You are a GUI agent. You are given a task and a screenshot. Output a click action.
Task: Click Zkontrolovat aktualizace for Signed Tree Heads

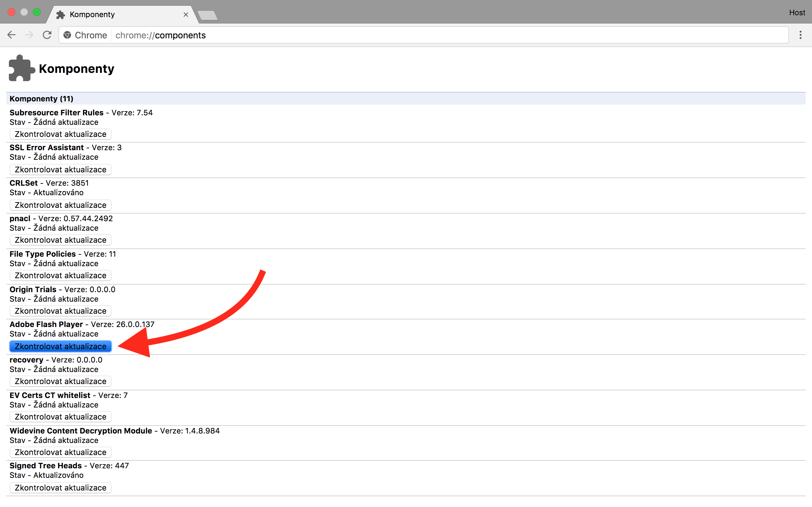pyautogui.click(x=60, y=487)
